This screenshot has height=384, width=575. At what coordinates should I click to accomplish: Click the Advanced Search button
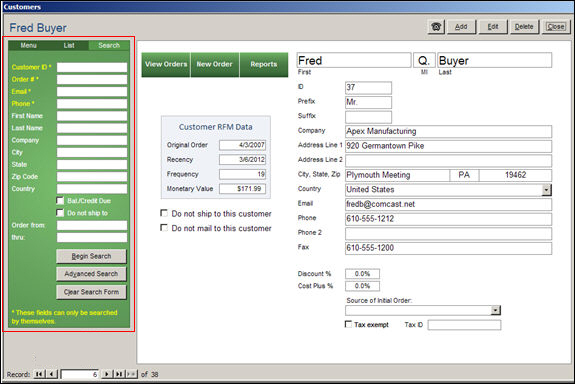click(x=91, y=274)
